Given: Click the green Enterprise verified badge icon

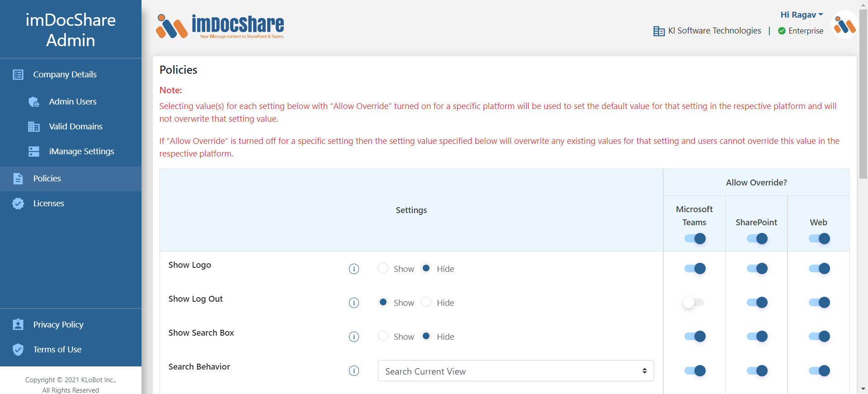Looking at the screenshot, I should [782, 31].
